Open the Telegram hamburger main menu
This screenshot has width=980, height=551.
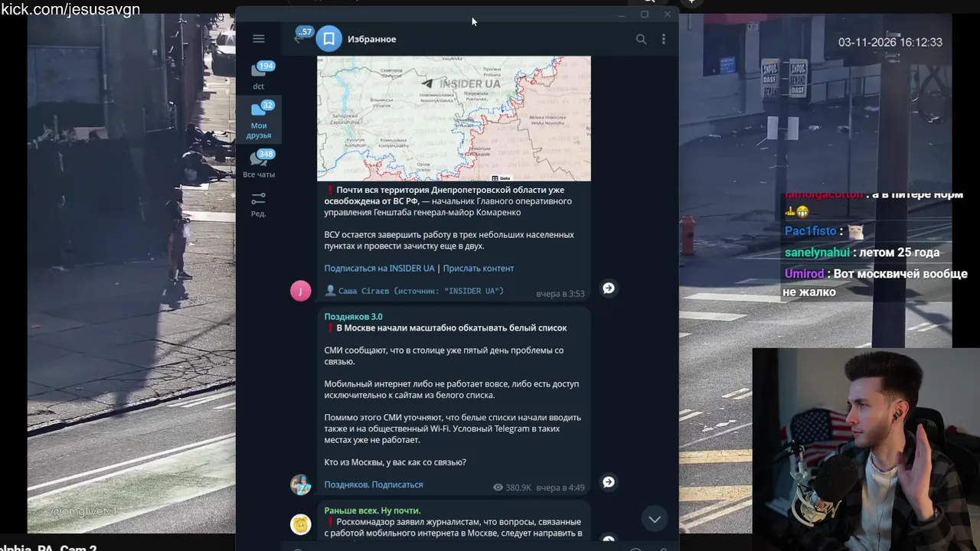pos(259,39)
